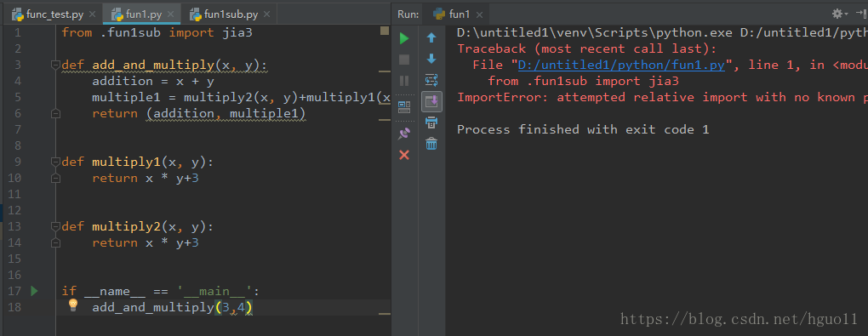Open the Run panel settings gear menu
868x336 pixels.
[x=840, y=14]
